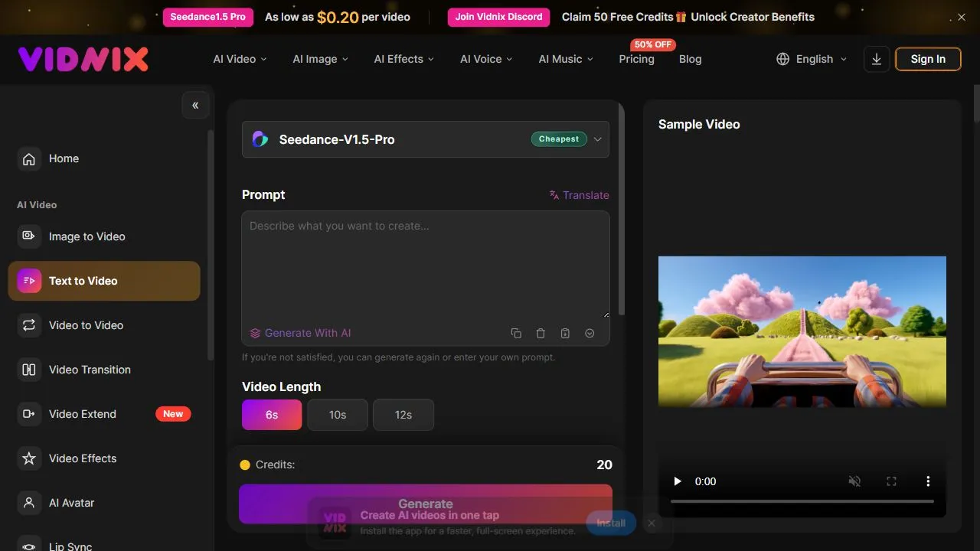This screenshot has height=551, width=980.
Task: Click Generate With AI link
Action: point(300,333)
